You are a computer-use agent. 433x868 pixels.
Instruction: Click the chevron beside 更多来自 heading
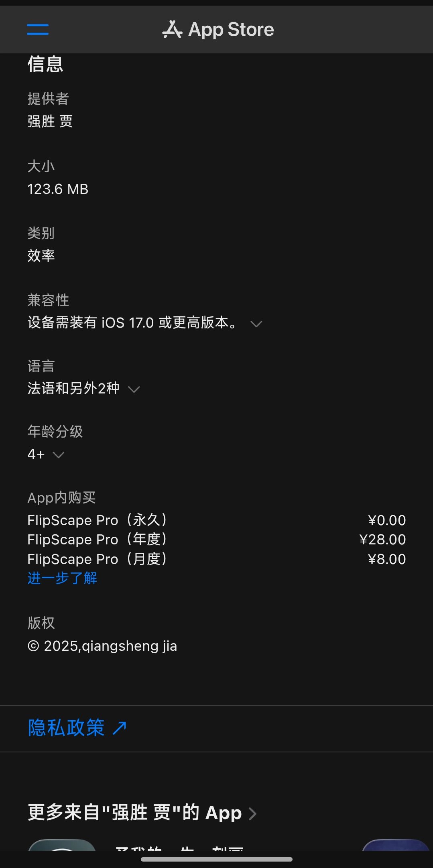click(x=252, y=814)
